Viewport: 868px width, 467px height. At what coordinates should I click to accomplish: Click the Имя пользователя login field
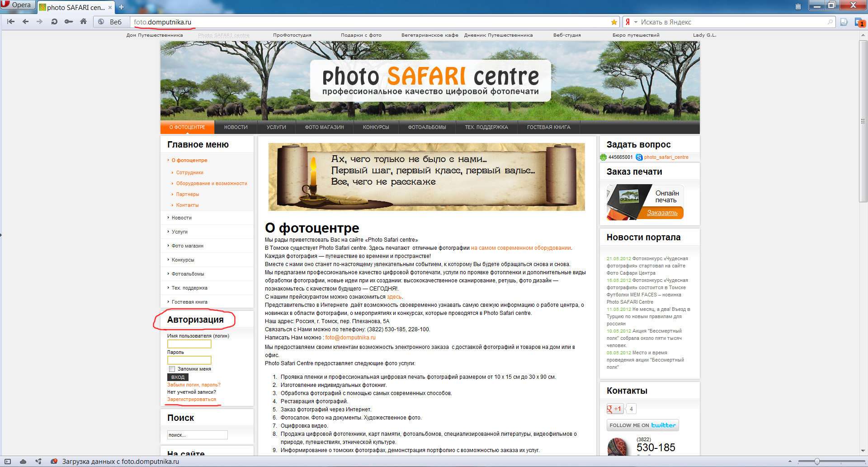coord(189,344)
